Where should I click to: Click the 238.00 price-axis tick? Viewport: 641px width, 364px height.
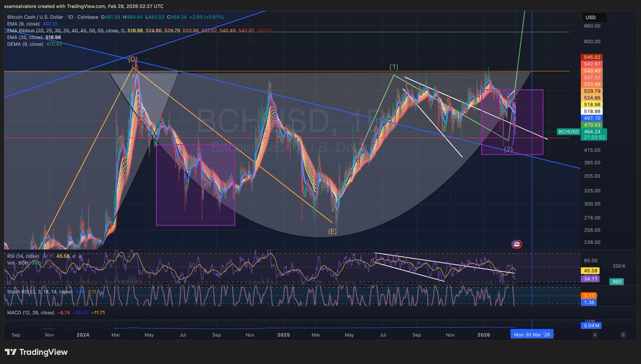[x=591, y=242]
